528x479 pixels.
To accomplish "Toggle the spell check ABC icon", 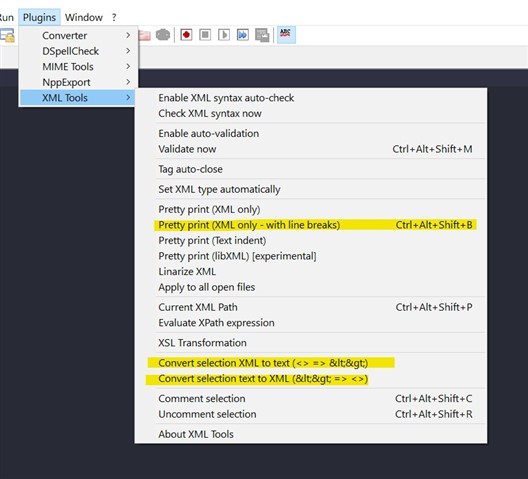I will click(x=286, y=35).
